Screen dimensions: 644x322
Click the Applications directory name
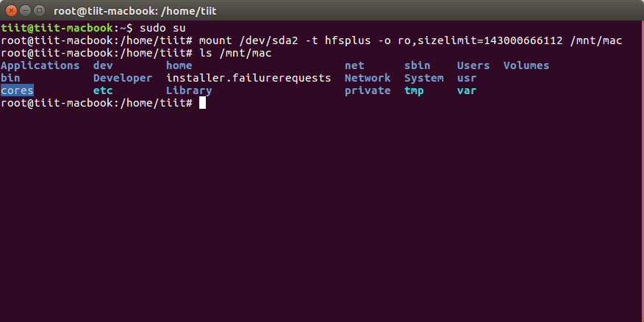pyautogui.click(x=40, y=65)
